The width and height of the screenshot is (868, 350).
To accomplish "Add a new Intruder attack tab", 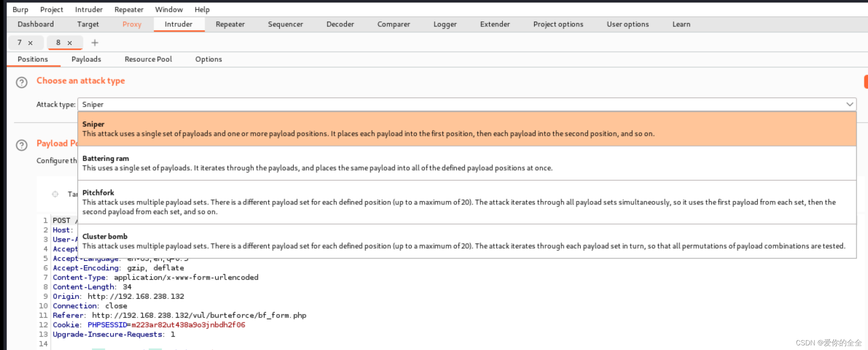I will pos(95,42).
